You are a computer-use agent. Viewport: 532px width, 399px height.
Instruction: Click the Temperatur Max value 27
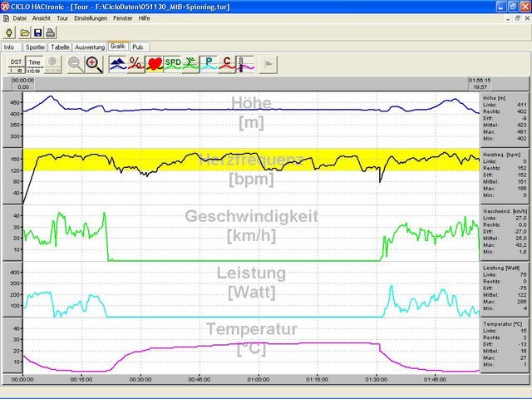pos(524,358)
